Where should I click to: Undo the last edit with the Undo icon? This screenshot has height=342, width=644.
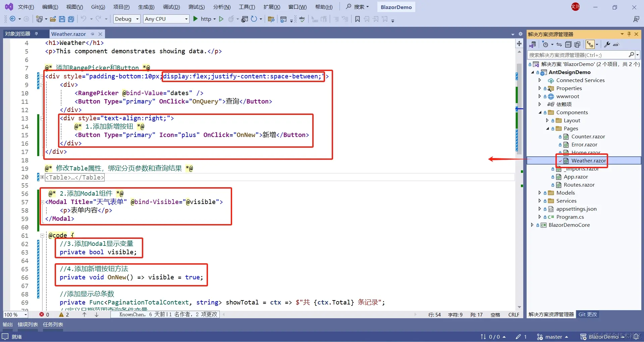tap(84, 19)
